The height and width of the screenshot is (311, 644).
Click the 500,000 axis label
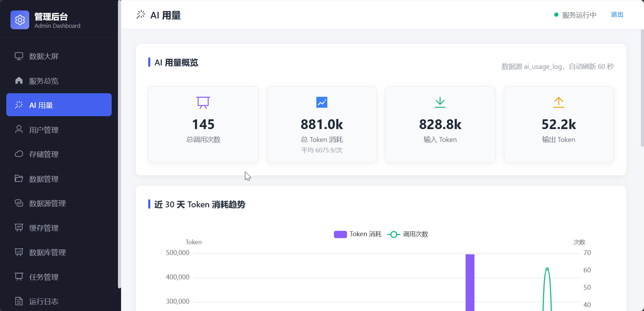pos(178,253)
